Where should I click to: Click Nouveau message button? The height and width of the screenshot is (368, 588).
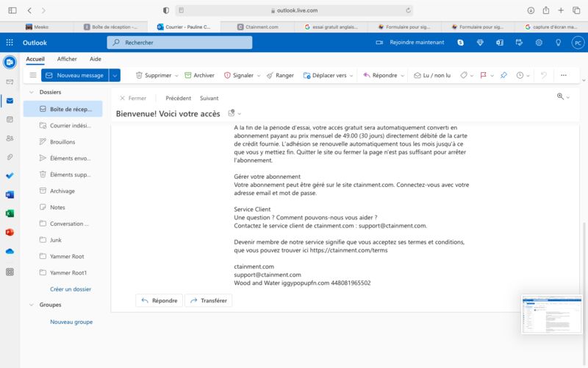tap(75, 75)
